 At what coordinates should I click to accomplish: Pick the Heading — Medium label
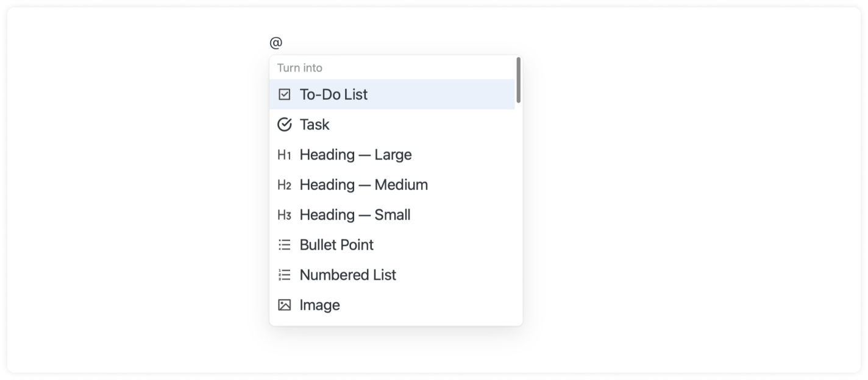[x=363, y=185]
